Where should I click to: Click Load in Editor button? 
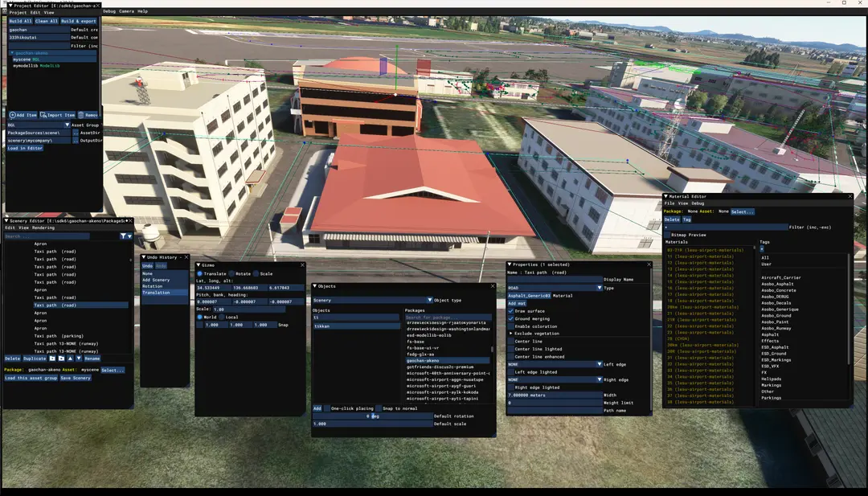[x=25, y=149]
